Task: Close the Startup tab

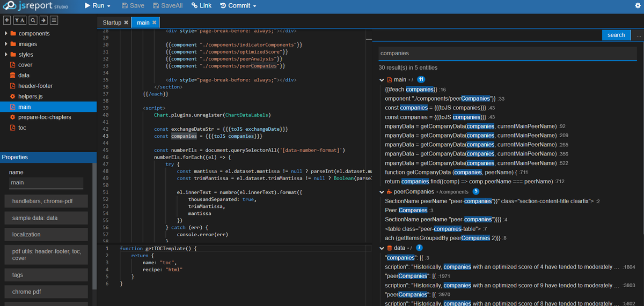Action: (x=126, y=23)
